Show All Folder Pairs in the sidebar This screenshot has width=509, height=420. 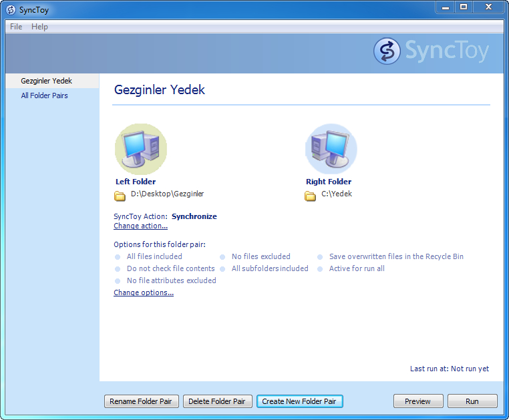[44, 95]
